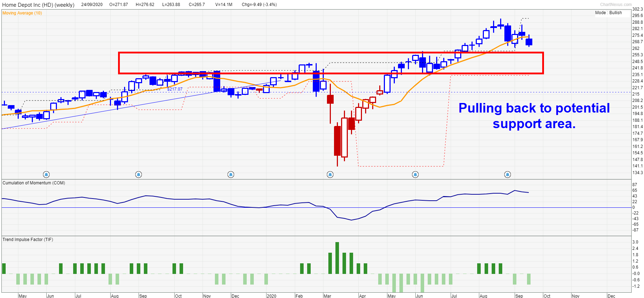Select the Trend Impulse Factor (TIF) panel label
This screenshot has width=644, height=298.
pyautogui.click(x=28, y=240)
